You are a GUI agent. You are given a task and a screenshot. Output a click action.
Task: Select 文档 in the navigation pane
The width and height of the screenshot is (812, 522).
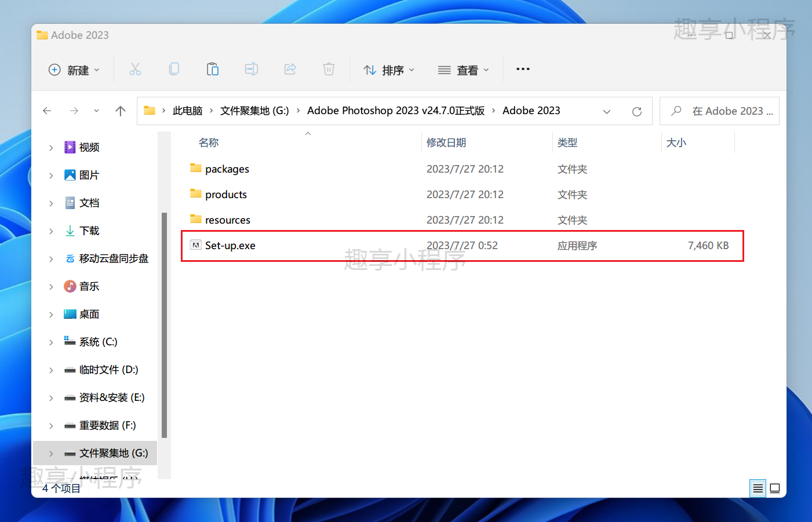click(x=89, y=203)
